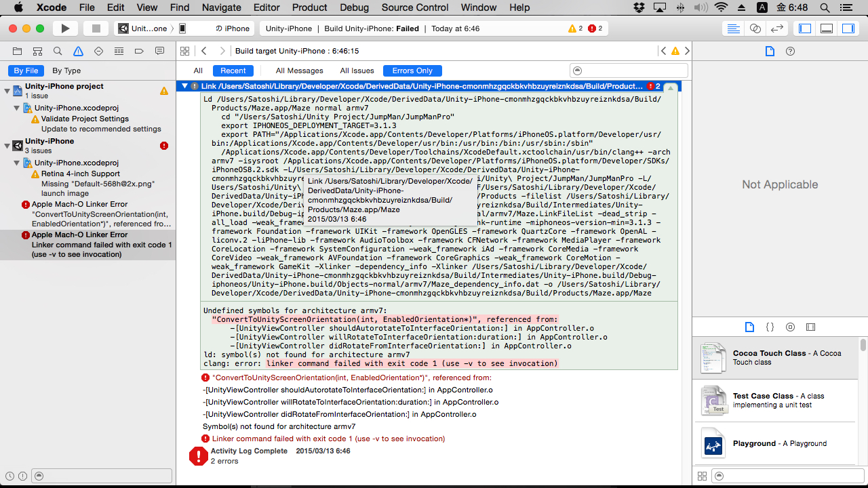Toggle the utilities panel visibility
This screenshot has width=868, height=488.
click(x=848, y=28)
